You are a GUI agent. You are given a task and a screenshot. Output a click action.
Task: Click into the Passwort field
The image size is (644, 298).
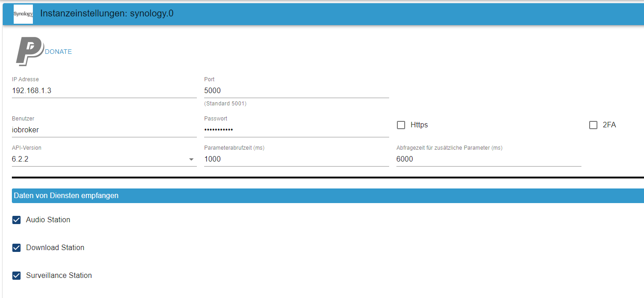296,130
